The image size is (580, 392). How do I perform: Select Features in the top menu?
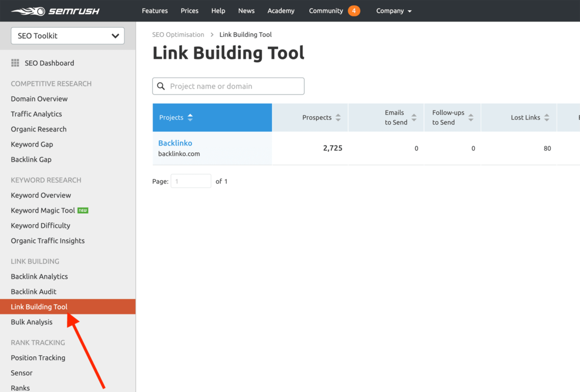point(155,10)
